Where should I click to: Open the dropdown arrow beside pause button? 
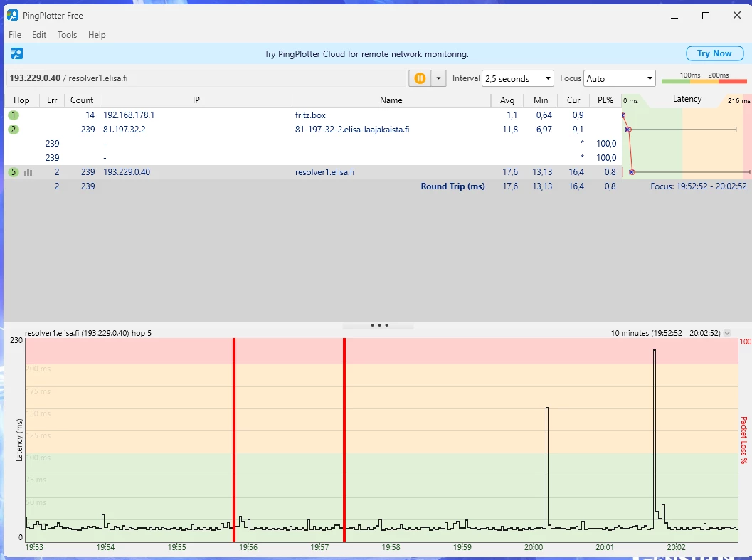pyautogui.click(x=438, y=78)
